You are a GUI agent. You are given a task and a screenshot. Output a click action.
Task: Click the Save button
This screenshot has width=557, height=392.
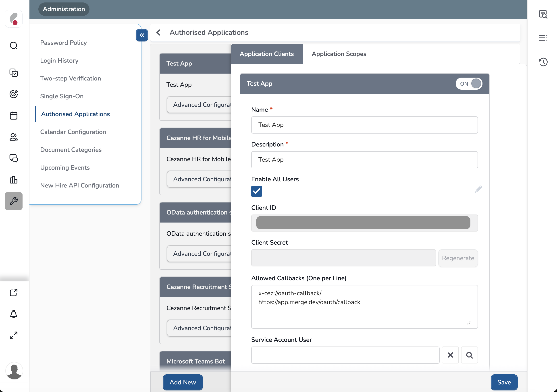(x=504, y=382)
